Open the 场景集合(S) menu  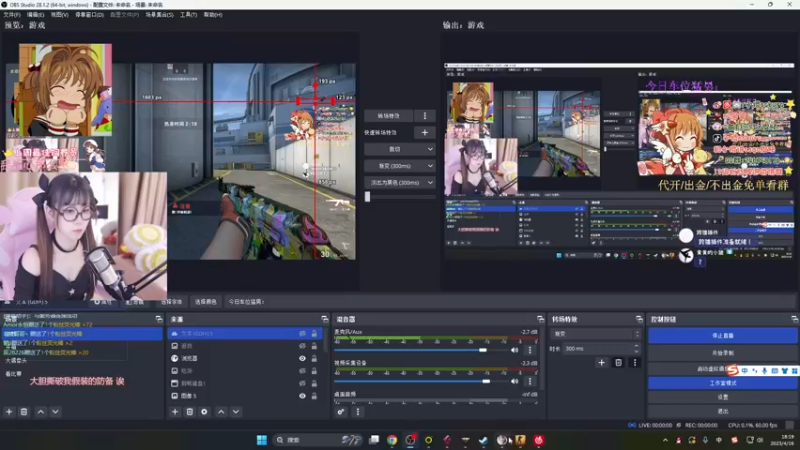pos(159,15)
